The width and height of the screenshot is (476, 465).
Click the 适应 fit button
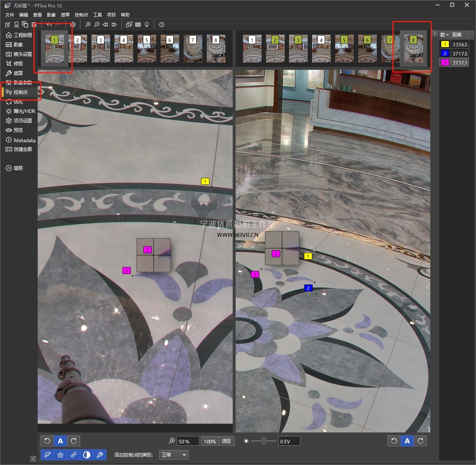click(226, 441)
